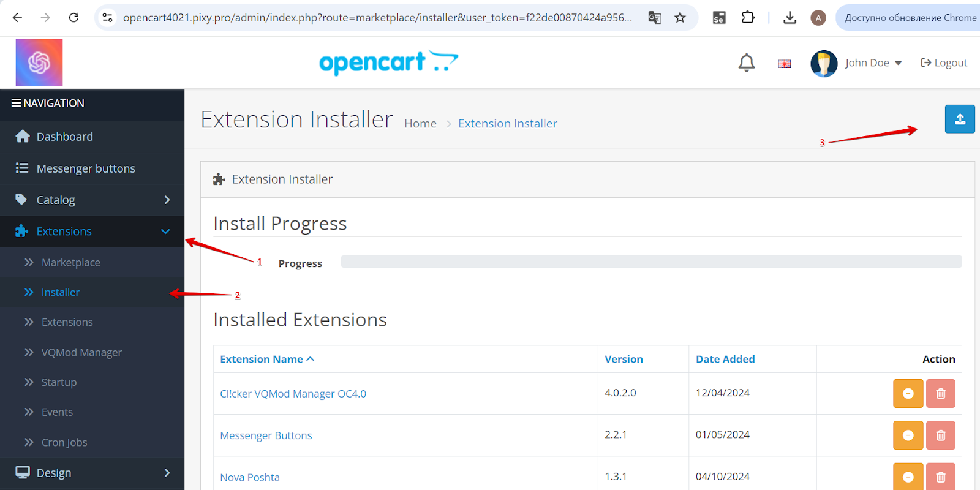The width and height of the screenshot is (980, 490).
Task: Uninstall Cl!cker VQMod Manager with orange button
Action: point(908,393)
